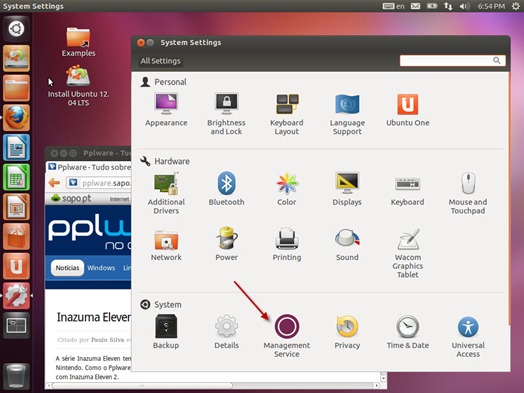
Task: Open Privacy settings
Action: (347, 332)
